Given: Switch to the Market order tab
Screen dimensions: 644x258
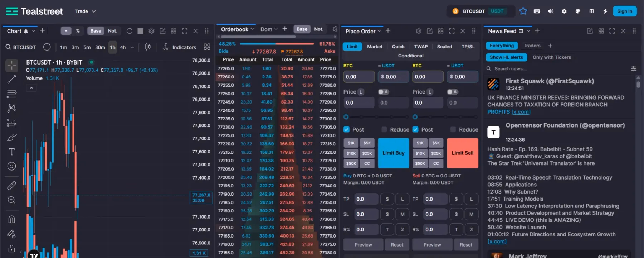Looking at the screenshot, I should 375,47.
